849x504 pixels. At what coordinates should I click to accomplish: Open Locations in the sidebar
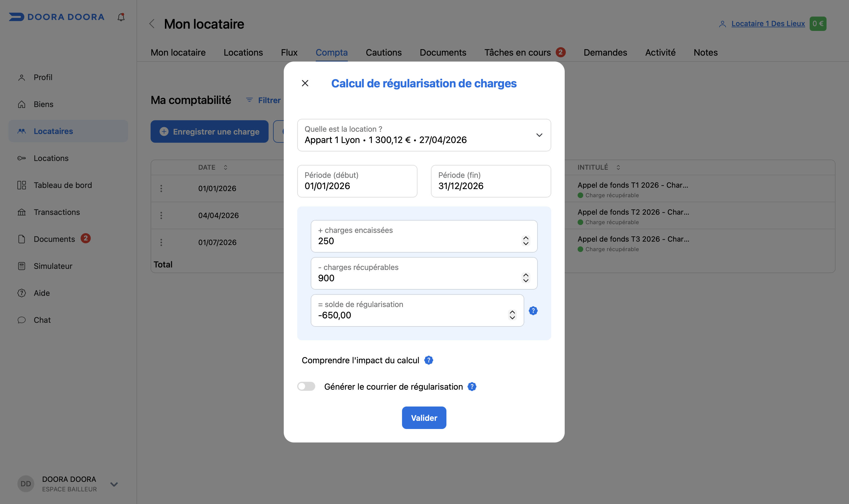[68, 158]
